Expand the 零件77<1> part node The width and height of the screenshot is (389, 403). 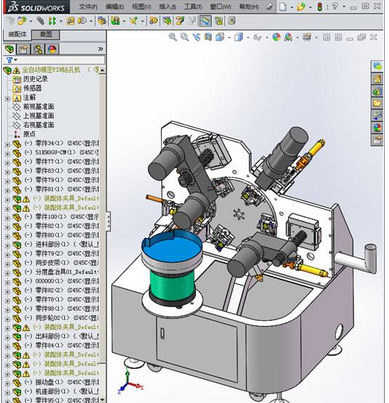pos(7,163)
